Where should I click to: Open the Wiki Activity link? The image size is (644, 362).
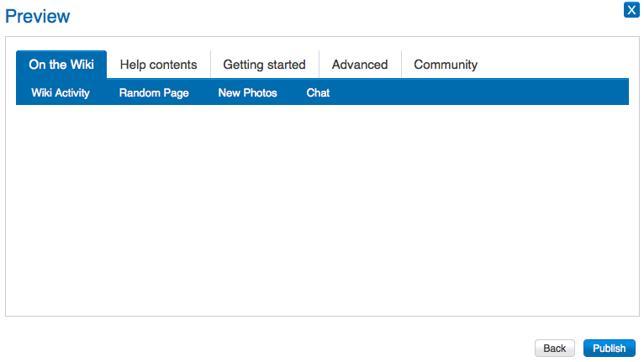coord(61,92)
